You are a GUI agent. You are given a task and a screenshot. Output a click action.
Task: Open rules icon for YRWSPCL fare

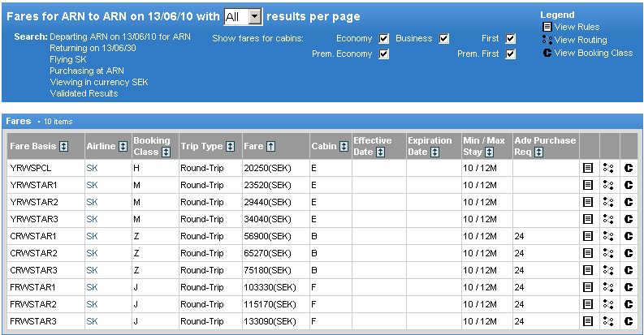tap(588, 169)
